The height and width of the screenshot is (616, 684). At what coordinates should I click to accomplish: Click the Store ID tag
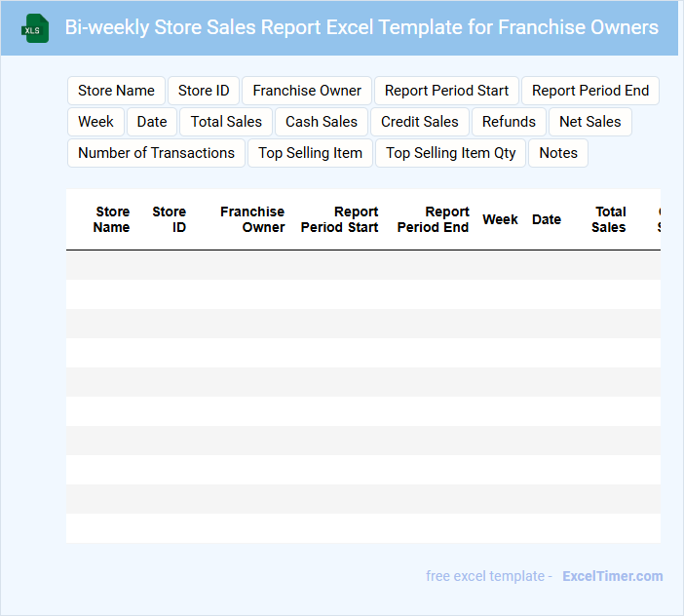point(204,91)
